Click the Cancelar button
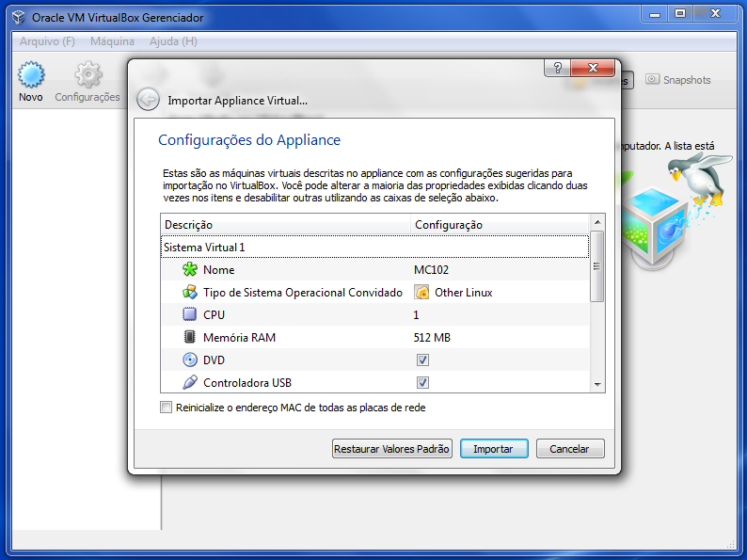 pyautogui.click(x=570, y=449)
